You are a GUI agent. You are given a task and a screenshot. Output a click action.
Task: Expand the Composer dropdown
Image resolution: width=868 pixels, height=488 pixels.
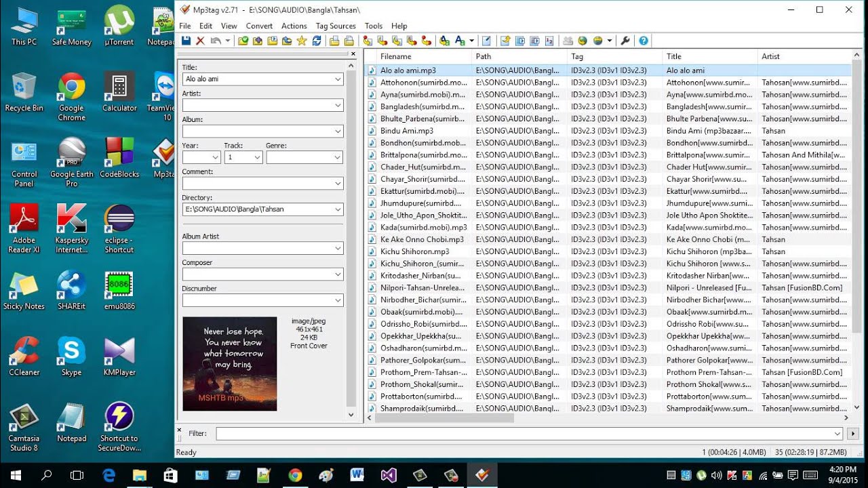(x=338, y=274)
